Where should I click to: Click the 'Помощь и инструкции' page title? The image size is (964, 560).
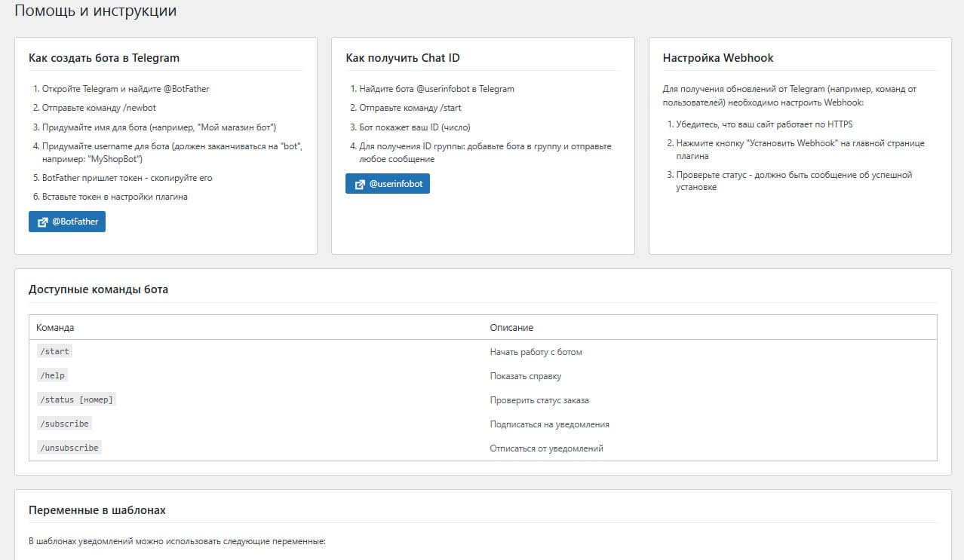95,11
